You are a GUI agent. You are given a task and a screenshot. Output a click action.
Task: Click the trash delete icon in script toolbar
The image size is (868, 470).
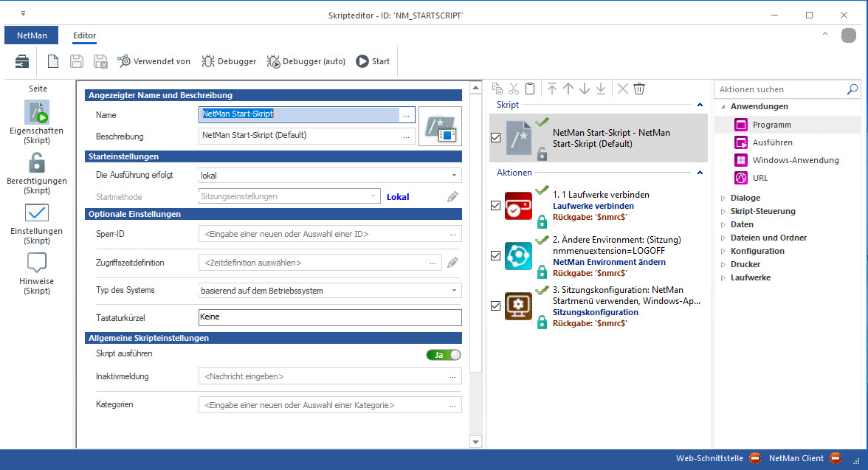(x=639, y=89)
